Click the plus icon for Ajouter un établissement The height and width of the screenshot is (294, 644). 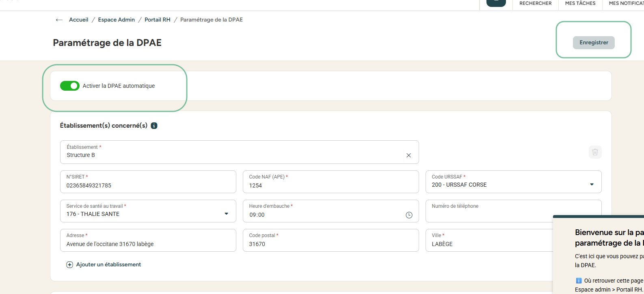pos(69,265)
